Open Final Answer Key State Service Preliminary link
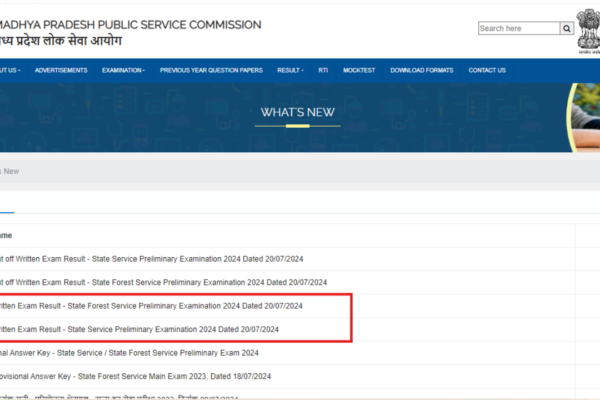Viewport: 600px width, 400px height. [130, 352]
